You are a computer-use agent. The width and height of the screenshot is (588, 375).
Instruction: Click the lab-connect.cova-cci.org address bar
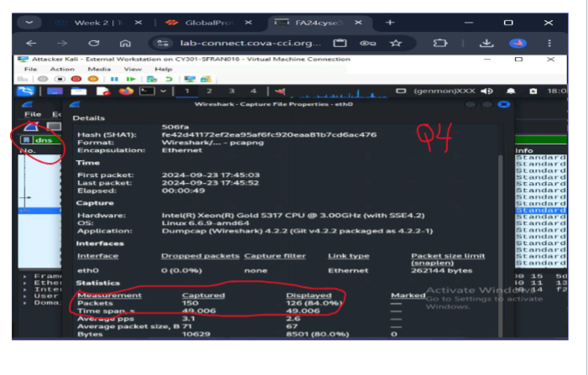(251, 43)
